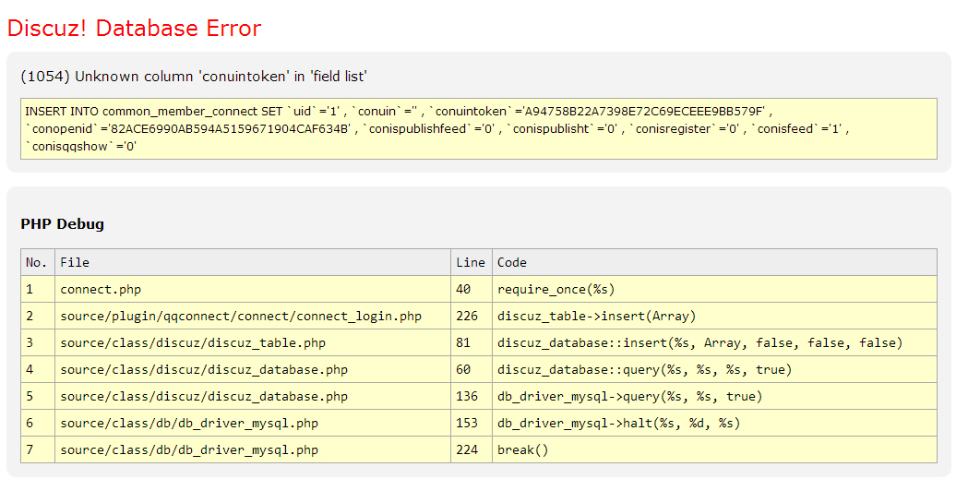Click line number 224
Image resolution: width=980 pixels, height=479 pixels.
(x=472, y=450)
